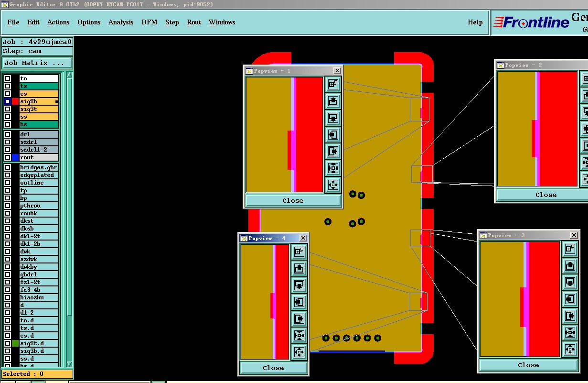The width and height of the screenshot is (588, 383).
Task: Pan left in Popview 3
Action: (570, 299)
